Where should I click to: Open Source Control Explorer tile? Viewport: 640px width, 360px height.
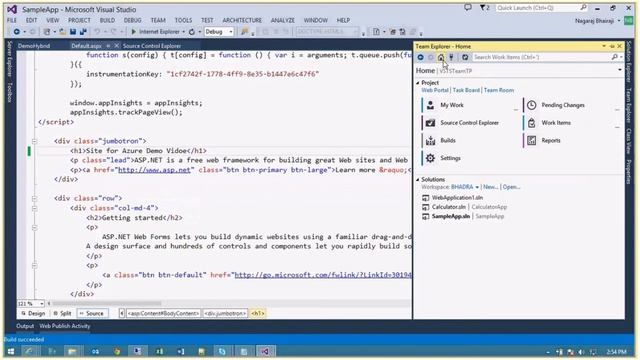(469, 123)
